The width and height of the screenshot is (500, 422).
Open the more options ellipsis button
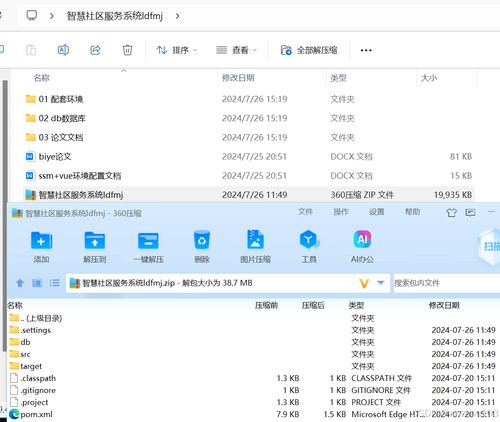pos(366,50)
